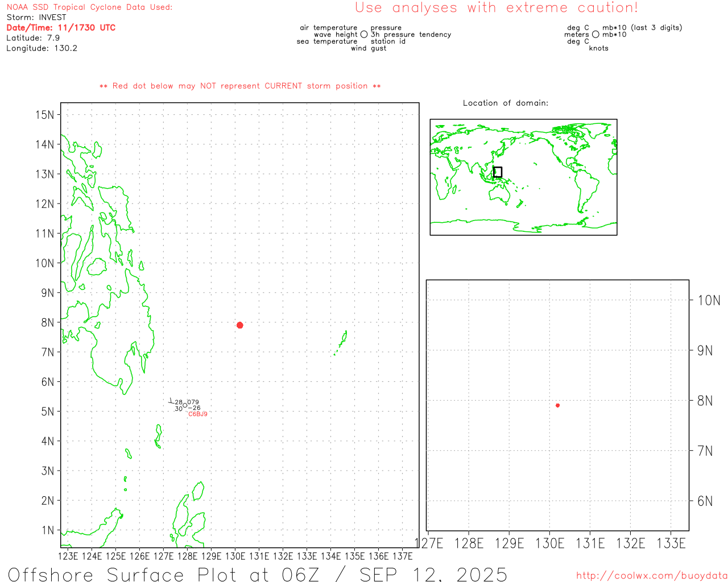The height and width of the screenshot is (582, 728).
Task: Click the 'Latitude: 7.9' text
Action: point(33,38)
